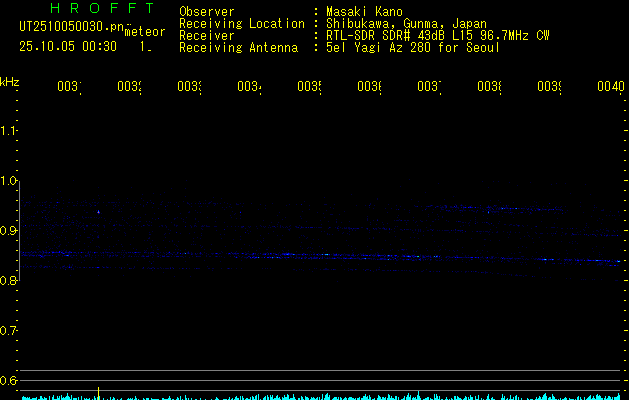Click the 0034 time axis marker

tap(249, 86)
